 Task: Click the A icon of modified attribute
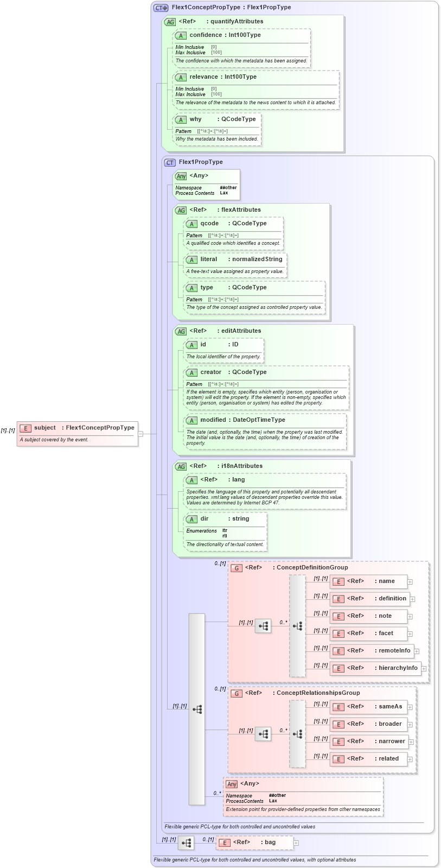pyautogui.click(x=191, y=420)
